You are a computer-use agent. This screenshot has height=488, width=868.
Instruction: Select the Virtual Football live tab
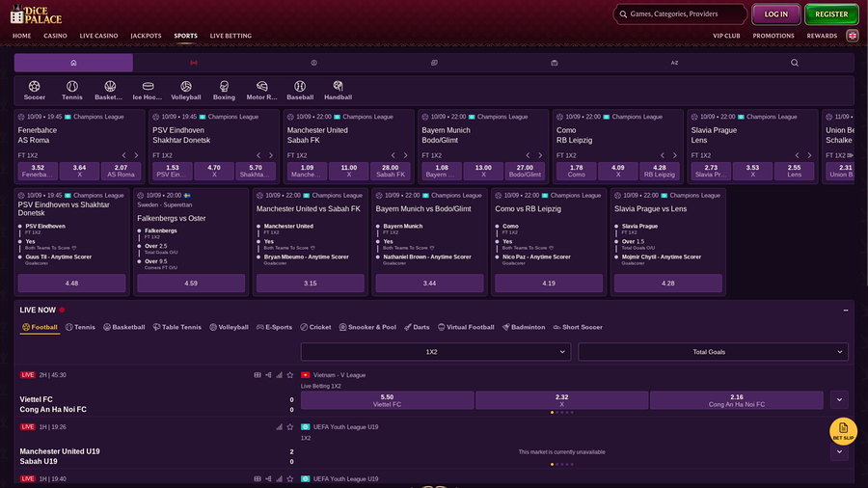[466, 328]
